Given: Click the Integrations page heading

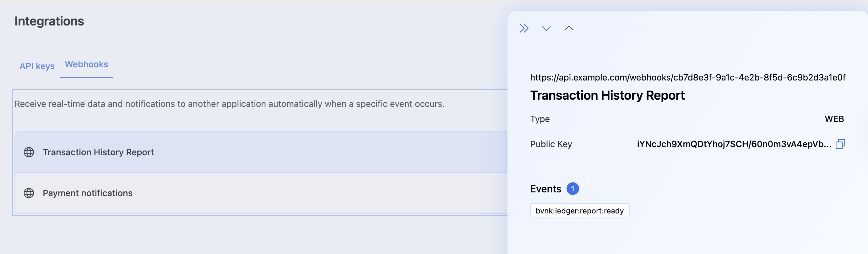Looking at the screenshot, I should [x=49, y=21].
